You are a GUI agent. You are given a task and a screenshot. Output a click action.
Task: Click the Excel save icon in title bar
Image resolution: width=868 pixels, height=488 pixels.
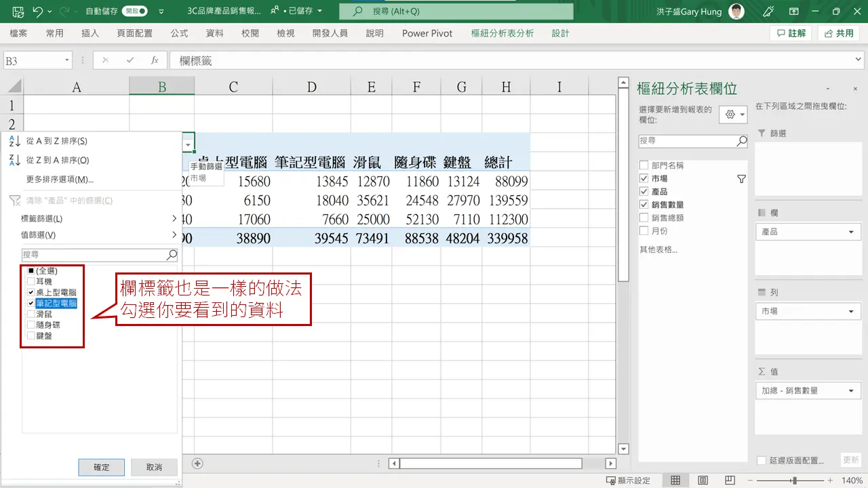click(18, 12)
